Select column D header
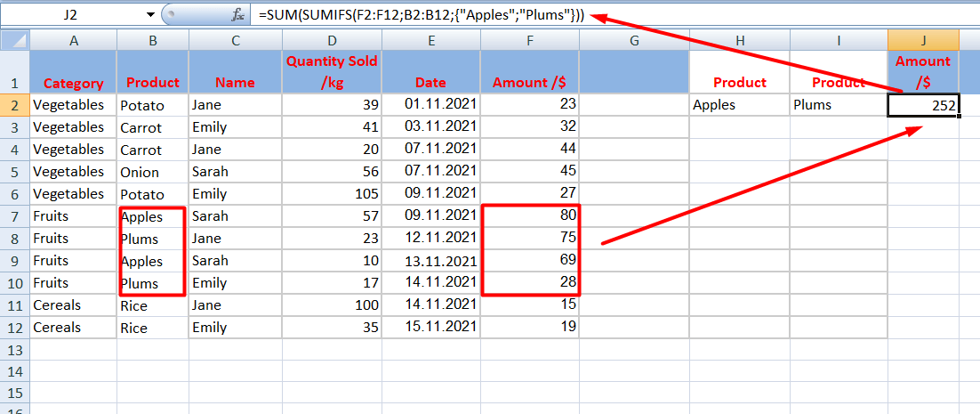The height and width of the screenshot is (414, 980). (332, 40)
